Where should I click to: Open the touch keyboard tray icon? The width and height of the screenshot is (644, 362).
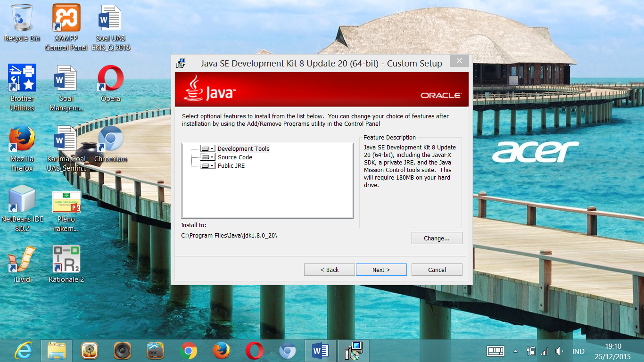pyautogui.click(x=496, y=351)
